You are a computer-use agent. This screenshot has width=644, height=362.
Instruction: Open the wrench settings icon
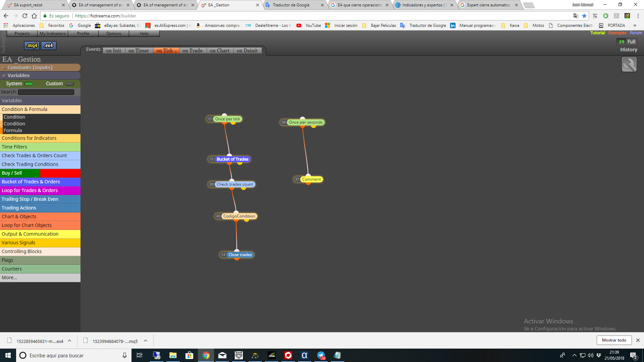[x=629, y=64]
